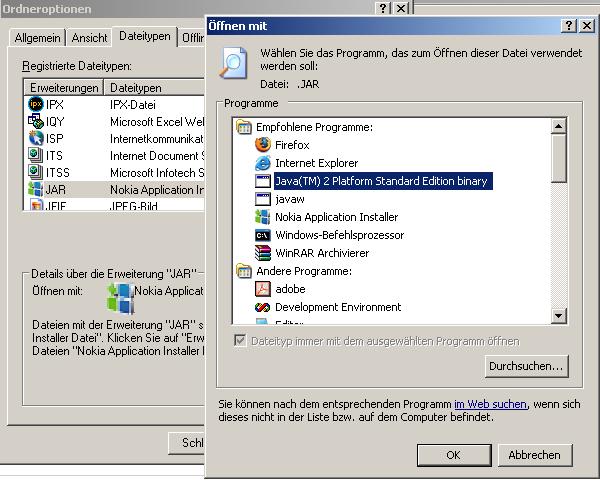Screen dimensions: 600x480
Task: Open the partially hidden Offline tab
Action: tap(192, 38)
